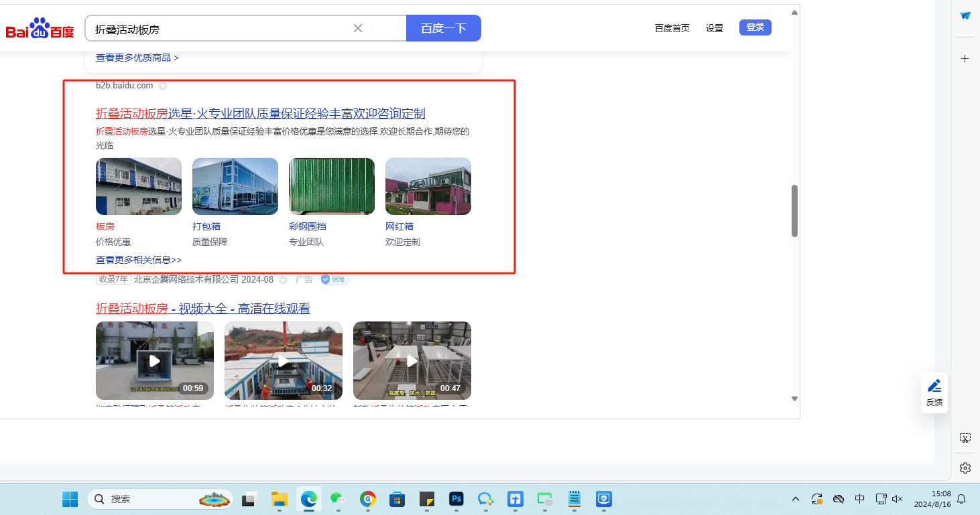Mute or unmute the system volume icon
The image size is (980, 515).
click(x=898, y=499)
